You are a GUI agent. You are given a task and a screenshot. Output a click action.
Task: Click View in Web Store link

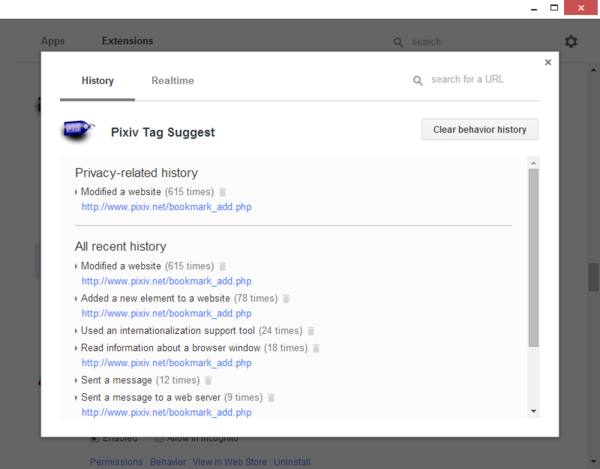pos(230,462)
